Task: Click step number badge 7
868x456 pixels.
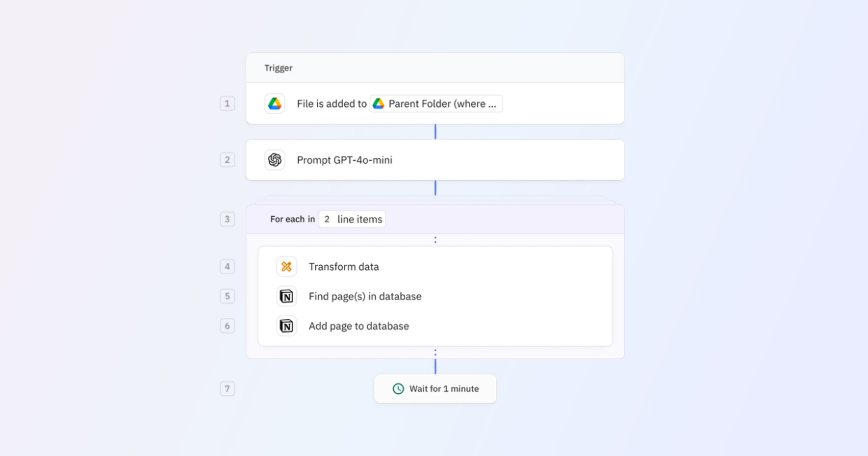Action: 227,389
